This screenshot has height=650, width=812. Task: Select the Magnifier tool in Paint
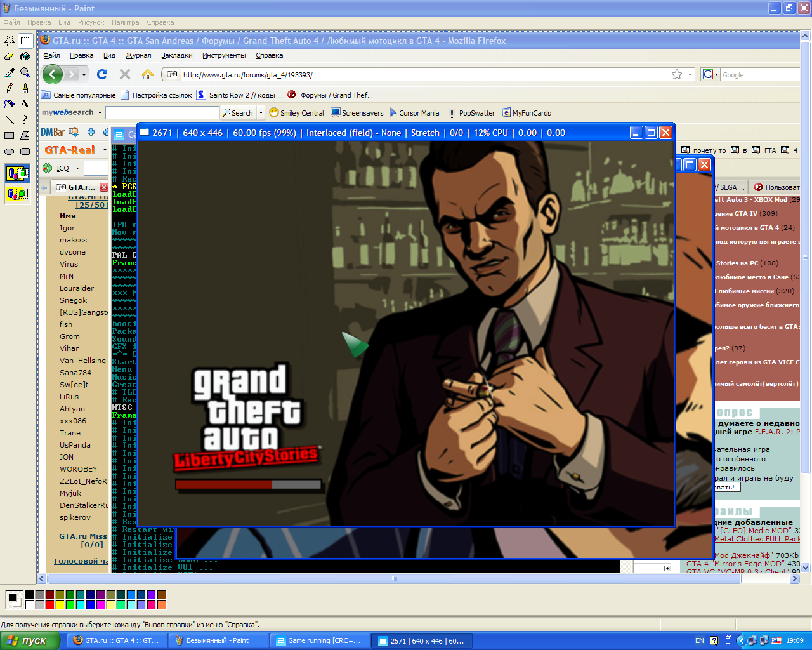click(x=25, y=72)
